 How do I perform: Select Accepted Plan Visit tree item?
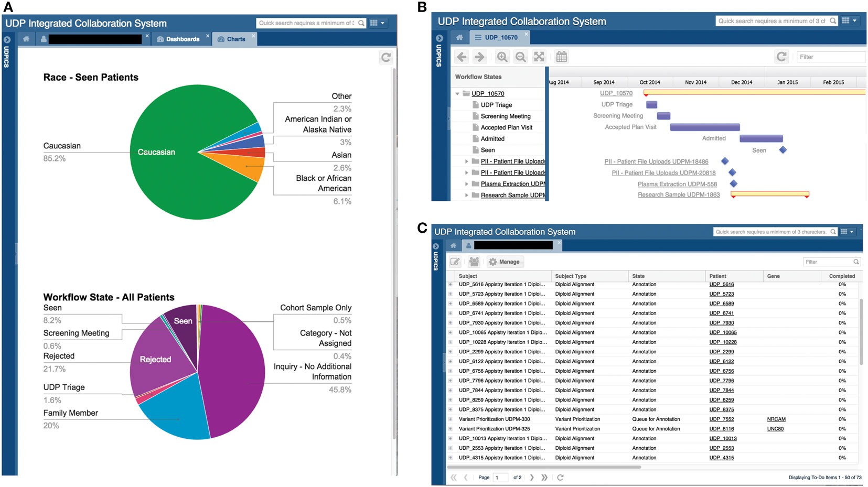(x=506, y=127)
